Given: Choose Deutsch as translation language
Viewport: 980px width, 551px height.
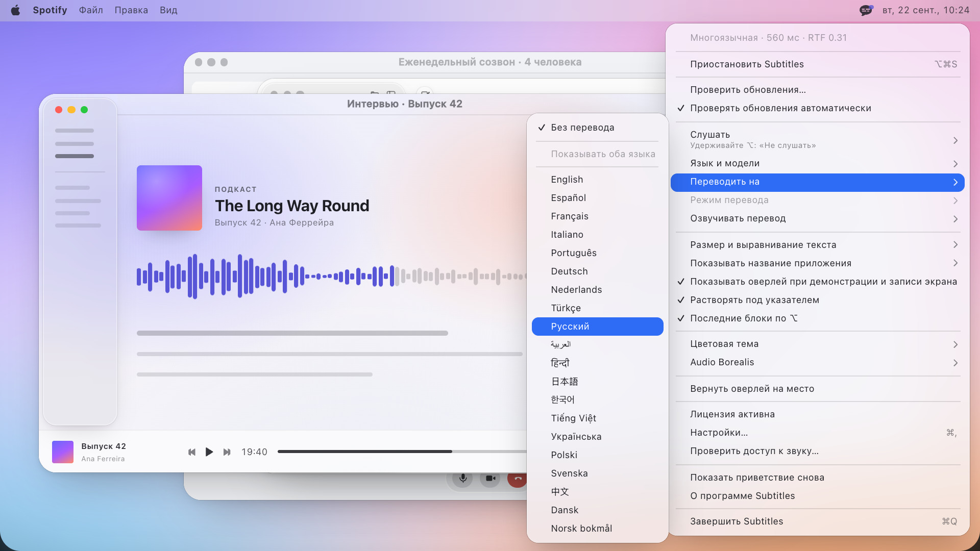Looking at the screenshot, I should coord(597,271).
